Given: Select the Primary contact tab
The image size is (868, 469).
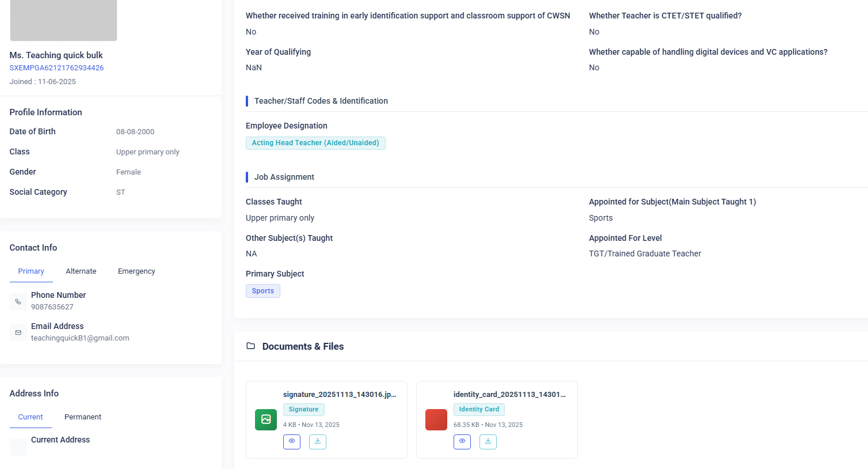Looking at the screenshot, I should (31, 271).
